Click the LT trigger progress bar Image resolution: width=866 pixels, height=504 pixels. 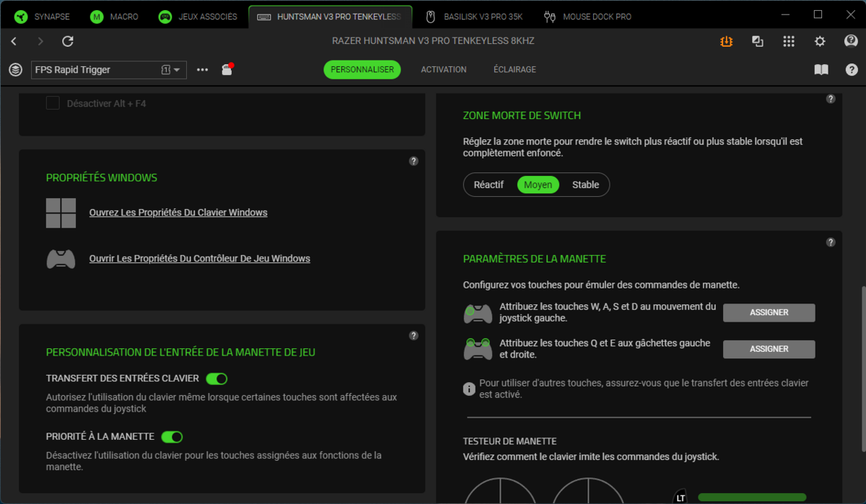click(x=752, y=498)
